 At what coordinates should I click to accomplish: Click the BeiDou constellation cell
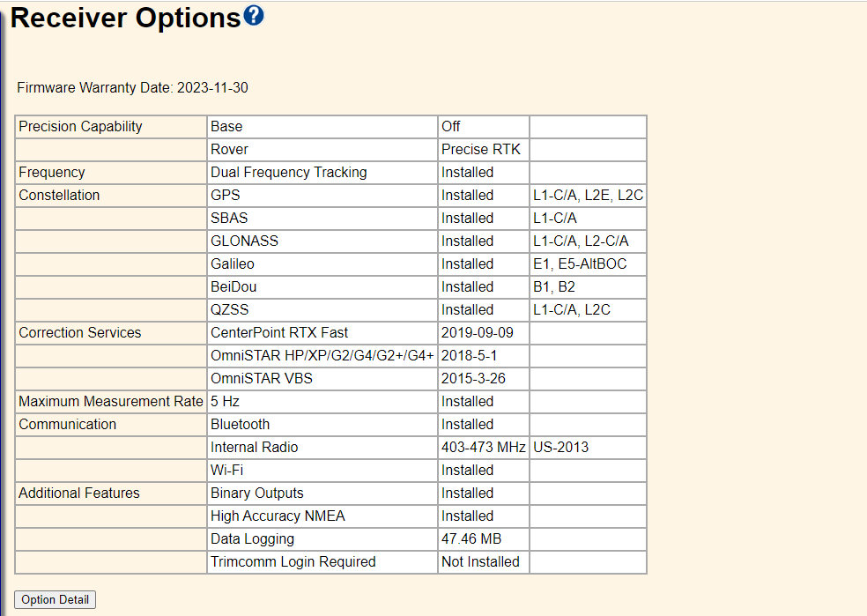point(233,287)
